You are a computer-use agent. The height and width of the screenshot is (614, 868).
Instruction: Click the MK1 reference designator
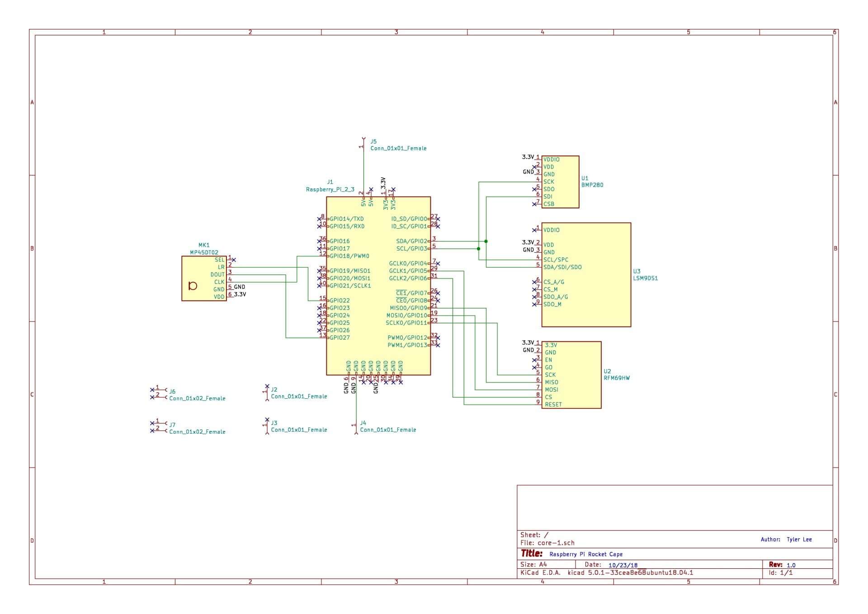tap(204, 245)
